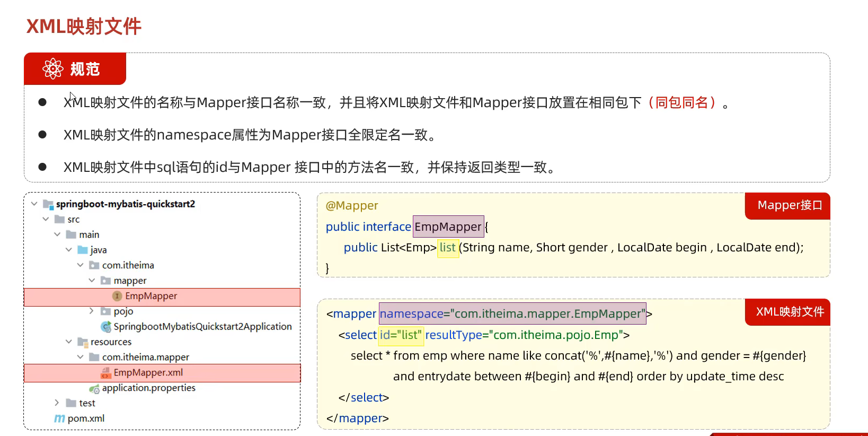This screenshot has height=436, width=868.
Task: Click the resources folder icon
Action: pyautogui.click(x=83, y=342)
